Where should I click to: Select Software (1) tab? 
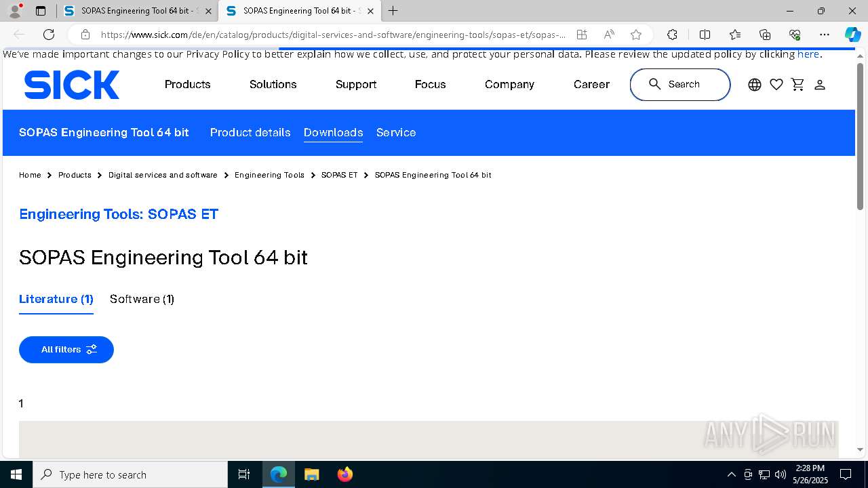[142, 299]
